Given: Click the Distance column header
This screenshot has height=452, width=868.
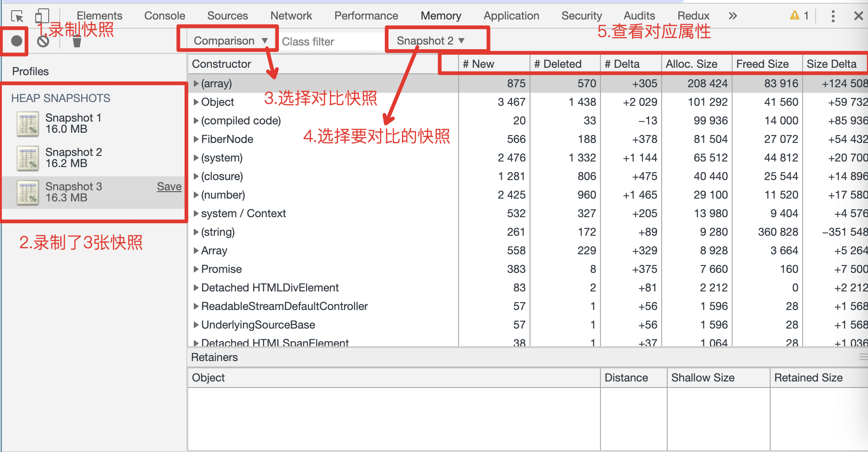Looking at the screenshot, I should click(634, 378).
